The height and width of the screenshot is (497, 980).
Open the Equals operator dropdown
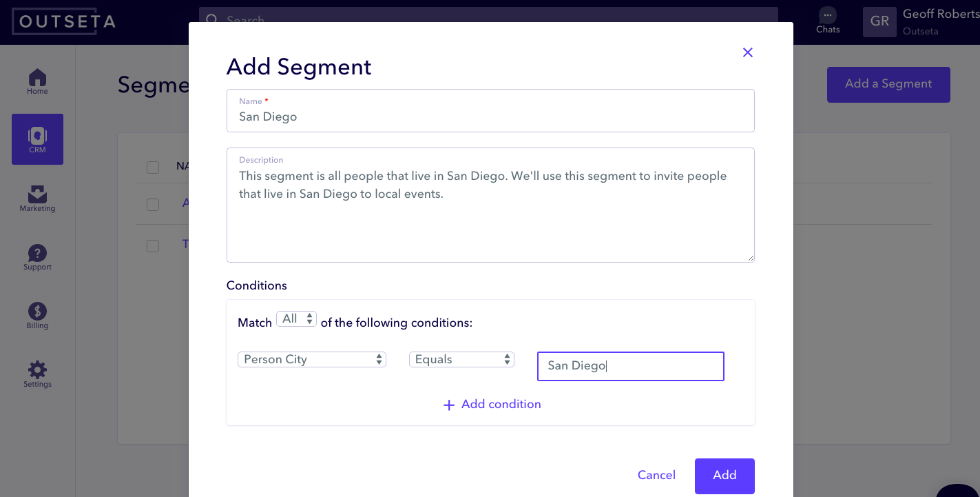461,359
